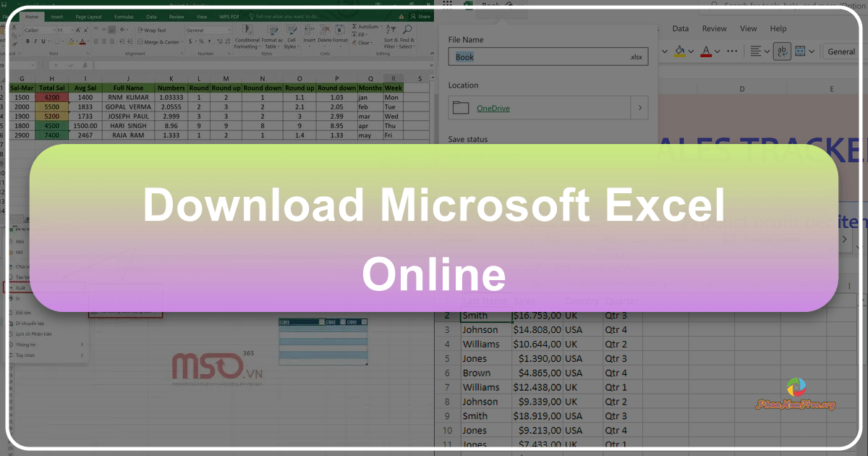868x456 pixels.
Task: Open the Review tab
Action: point(176,17)
